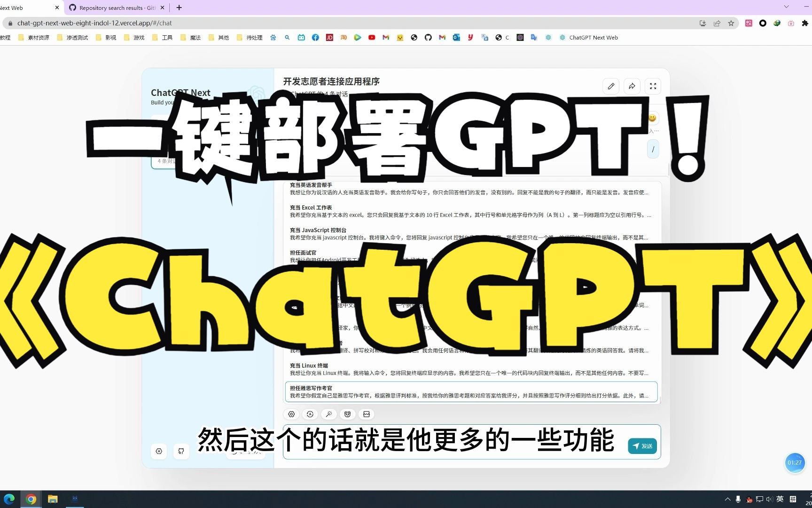Open the 游戏 bookmark folder
Viewport: 812px width, 508px height.
tap(134, 38)
